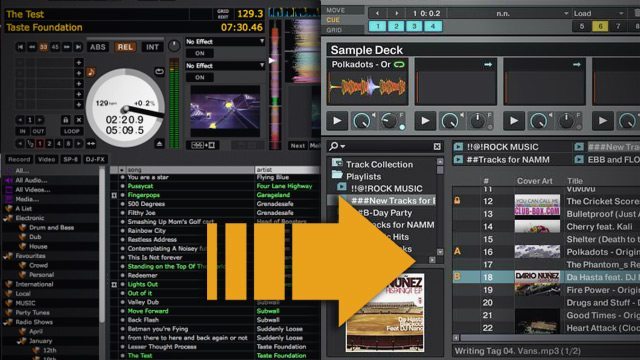The height and width of the screenshot is (360, 640).
Task: Play the third sample slot
Action: click(513, 121)
